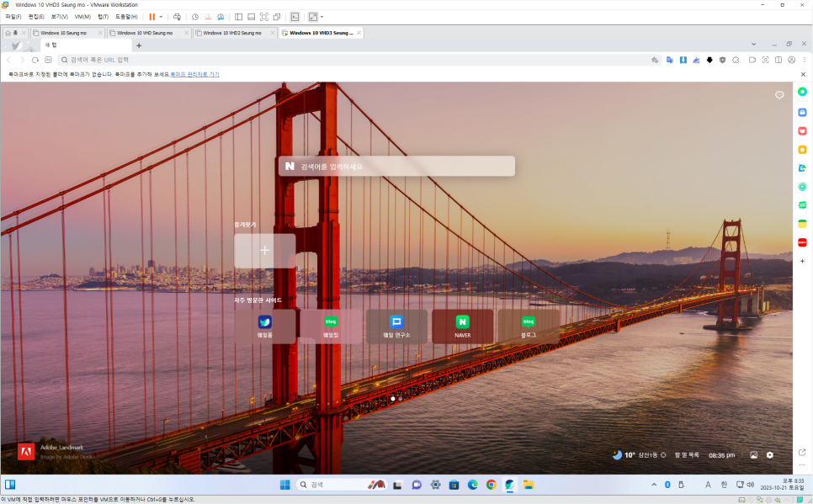Open the VM(M) menu

click(82, 17)
